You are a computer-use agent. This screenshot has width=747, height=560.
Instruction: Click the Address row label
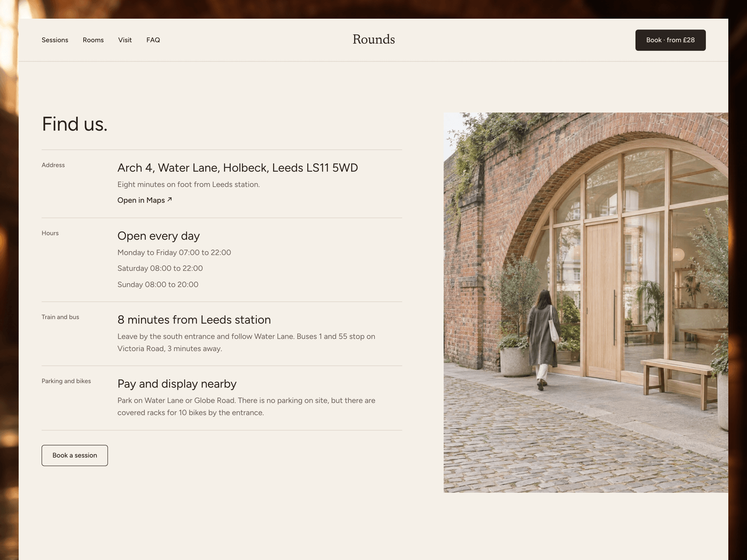coord(53,165)
